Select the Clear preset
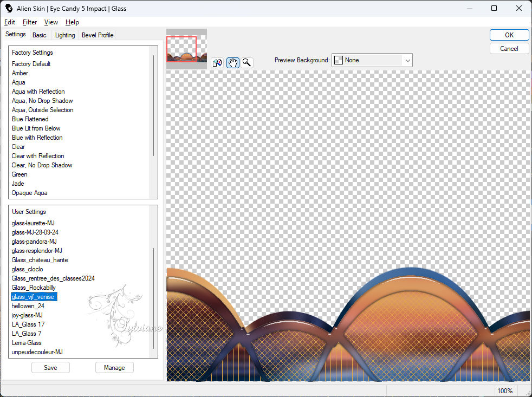This screenshot has height=397, width=532. point(18,147)
